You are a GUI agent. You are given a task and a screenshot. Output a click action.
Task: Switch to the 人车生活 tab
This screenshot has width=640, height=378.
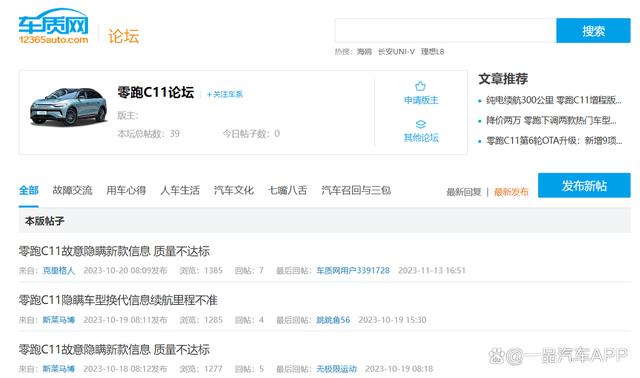point(180,190)
